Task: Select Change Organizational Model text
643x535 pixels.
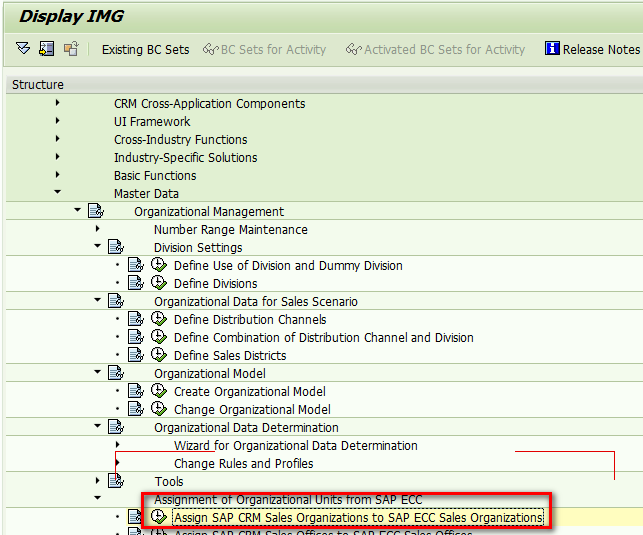Action: [252, 410]
